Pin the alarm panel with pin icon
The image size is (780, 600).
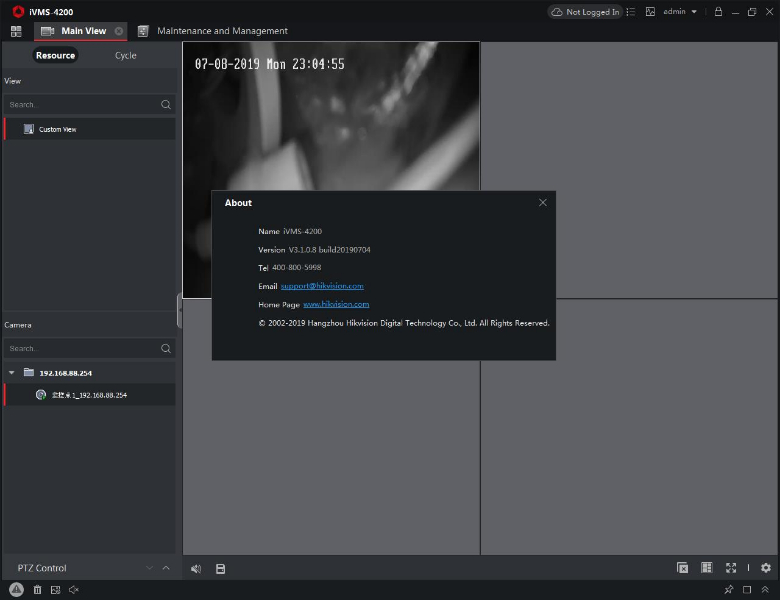729,590
